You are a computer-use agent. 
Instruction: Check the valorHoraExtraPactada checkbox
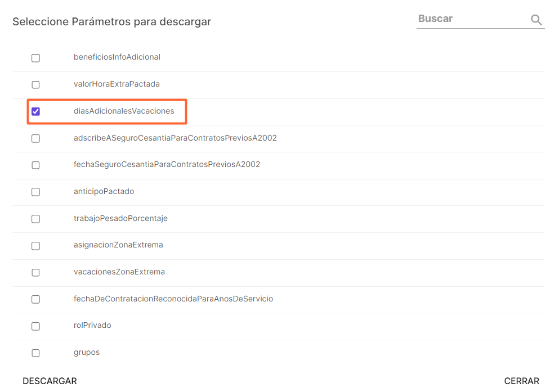(36, 84)
